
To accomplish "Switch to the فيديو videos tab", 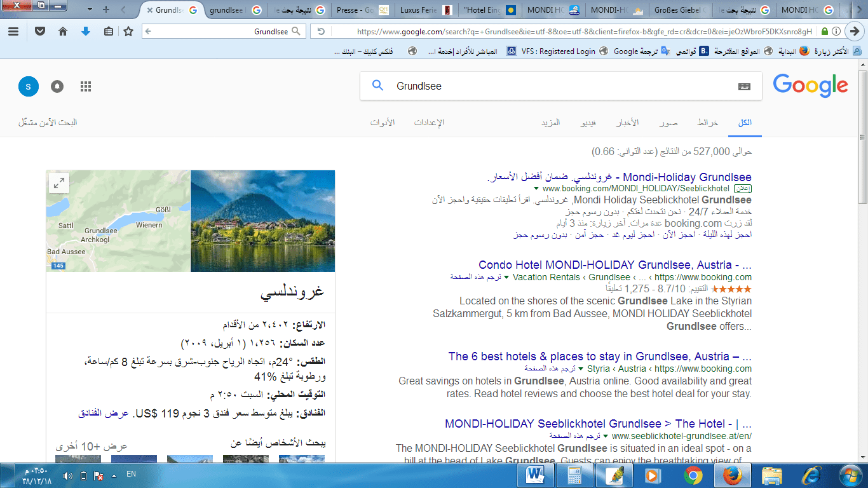I will pyautogui.click(x=588, y=123).
